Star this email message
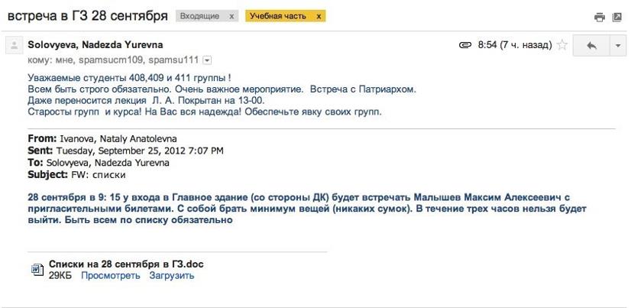The image size is (644, 308). [561, 45]
